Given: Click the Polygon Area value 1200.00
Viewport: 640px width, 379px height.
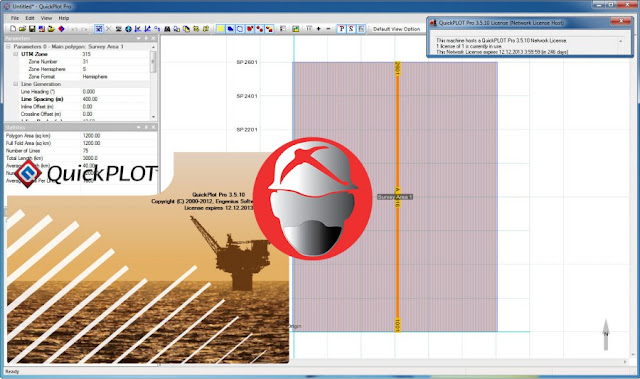Looking at the screenshot, I should tap(91, 135).
